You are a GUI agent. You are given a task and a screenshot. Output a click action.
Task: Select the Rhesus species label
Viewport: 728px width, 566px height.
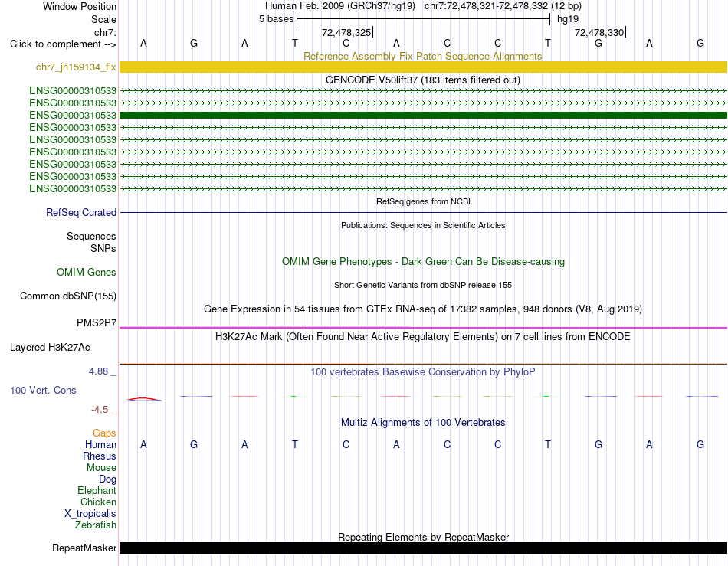[x=100, y=456]
